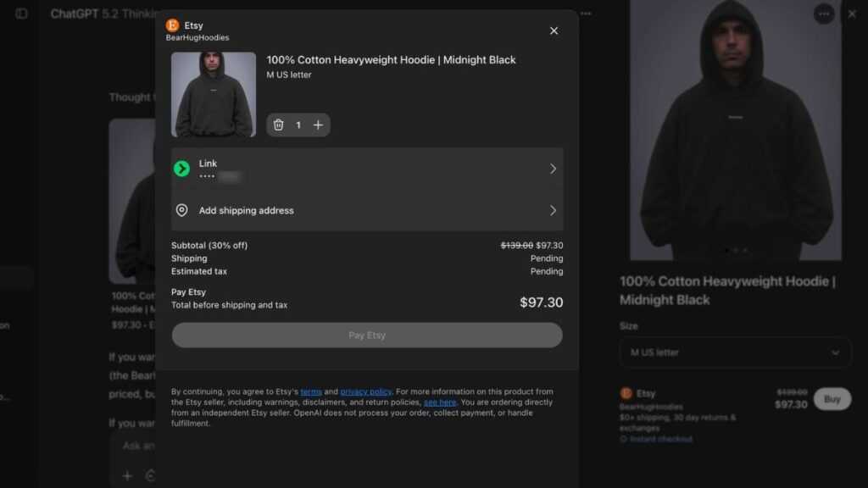Open the Size dropdown showing M US letter
The height and width of the screenshot is (488, 868).
click(x=735, y=352)
